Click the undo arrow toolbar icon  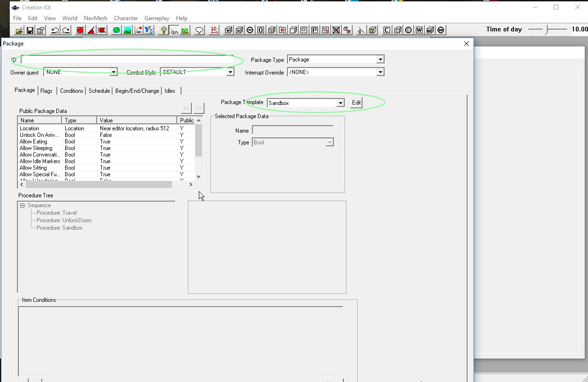(x=55, y=30)
